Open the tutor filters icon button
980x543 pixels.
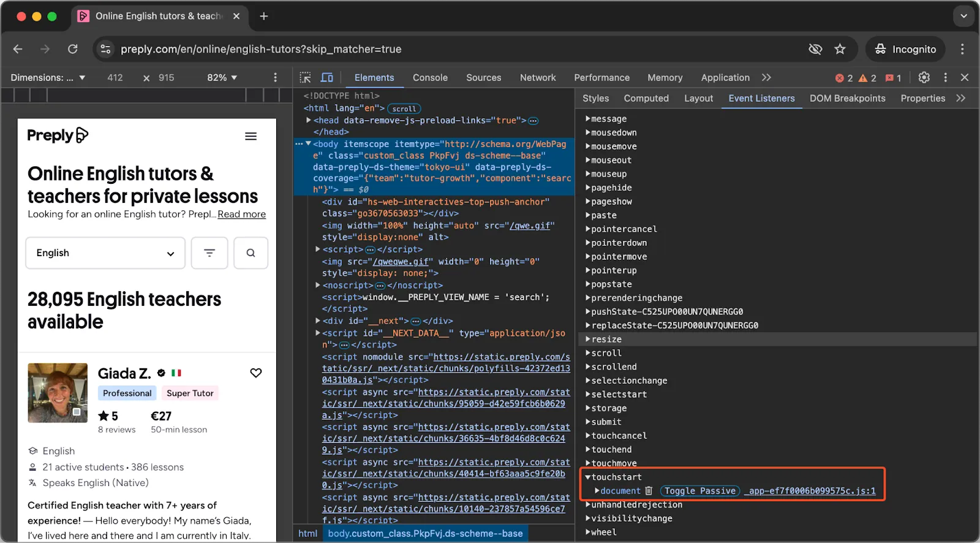point(209,253)
